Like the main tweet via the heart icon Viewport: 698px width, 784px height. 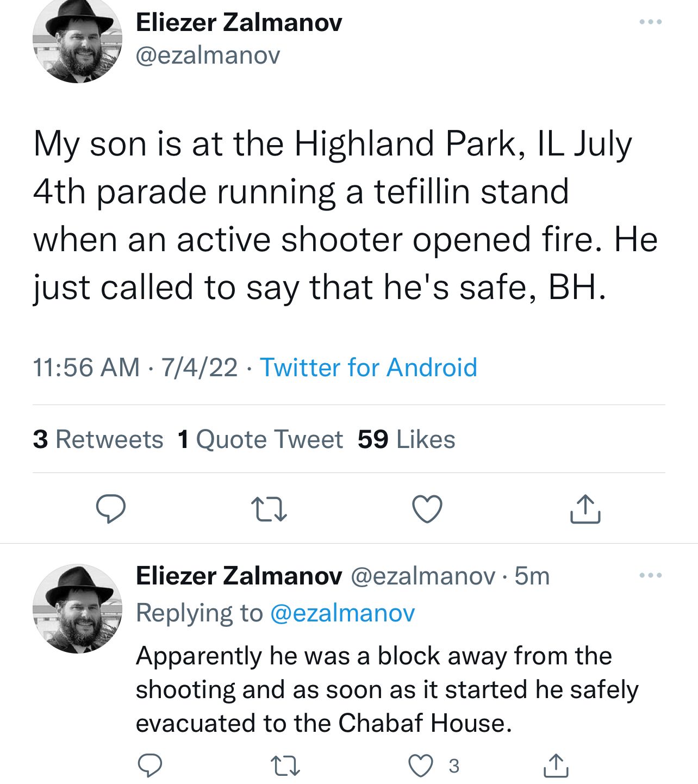point(427,509)
